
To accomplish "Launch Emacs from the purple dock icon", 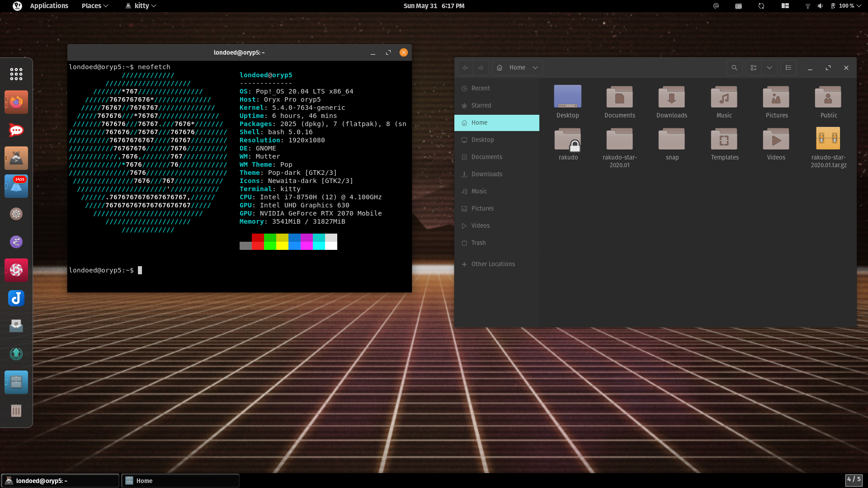I will pos(16,242).
